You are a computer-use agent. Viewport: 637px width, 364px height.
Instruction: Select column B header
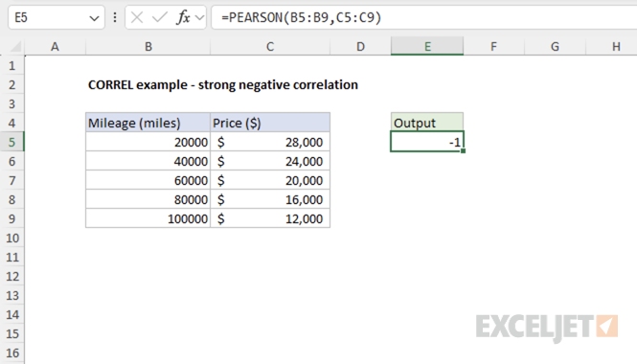pyautogui.click(x=148, y=47)
